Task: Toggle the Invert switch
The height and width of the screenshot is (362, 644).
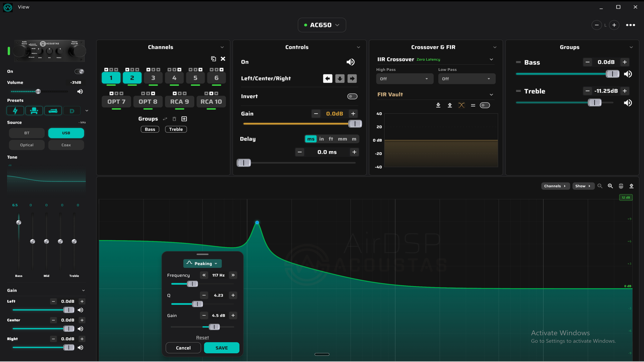Action: pos(352,97)
